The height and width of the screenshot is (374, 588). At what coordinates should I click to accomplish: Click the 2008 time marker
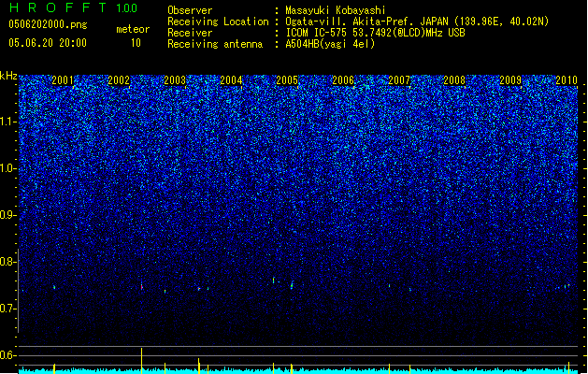click(454, 80)
